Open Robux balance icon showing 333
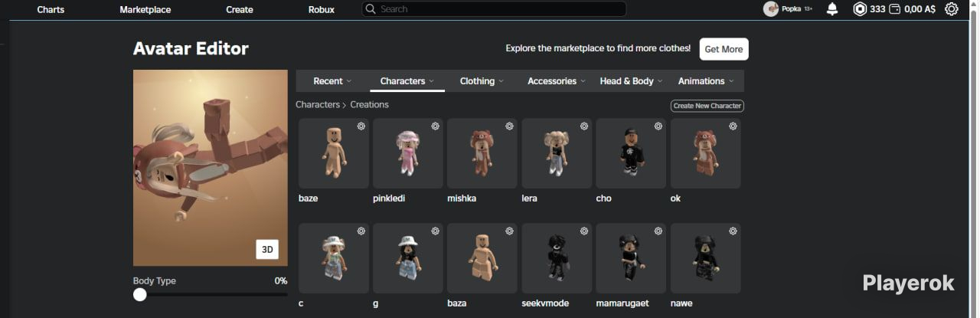Image resolution: width=980 pixels, height=318 pixels. point(860,9)
